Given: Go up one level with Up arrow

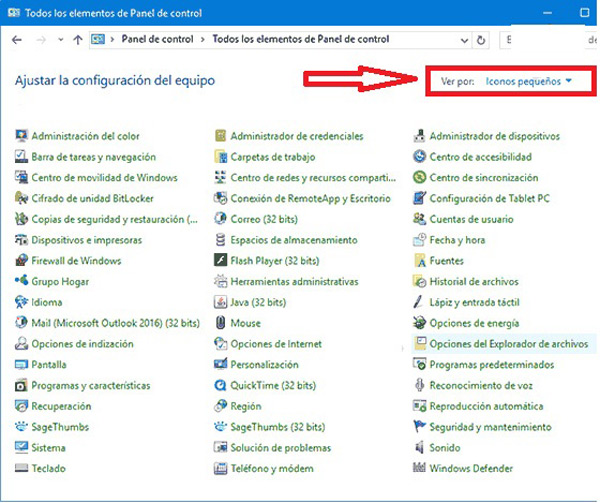Looking at the screenshot, I should (x=78, y=40).
